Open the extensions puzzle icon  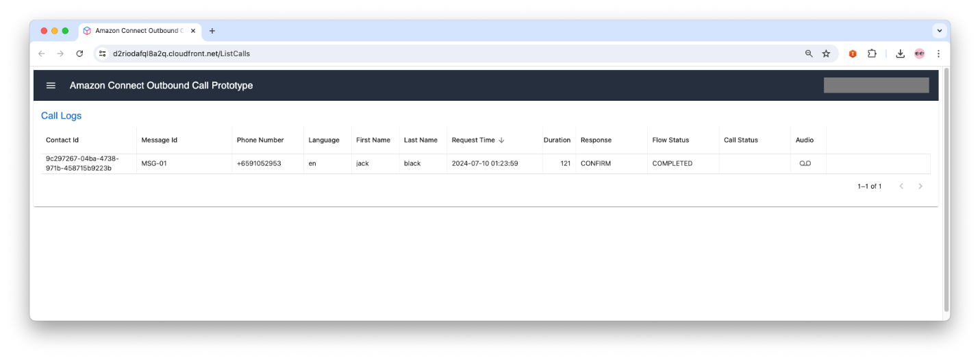pyautogui.click(x=872, y=53)
